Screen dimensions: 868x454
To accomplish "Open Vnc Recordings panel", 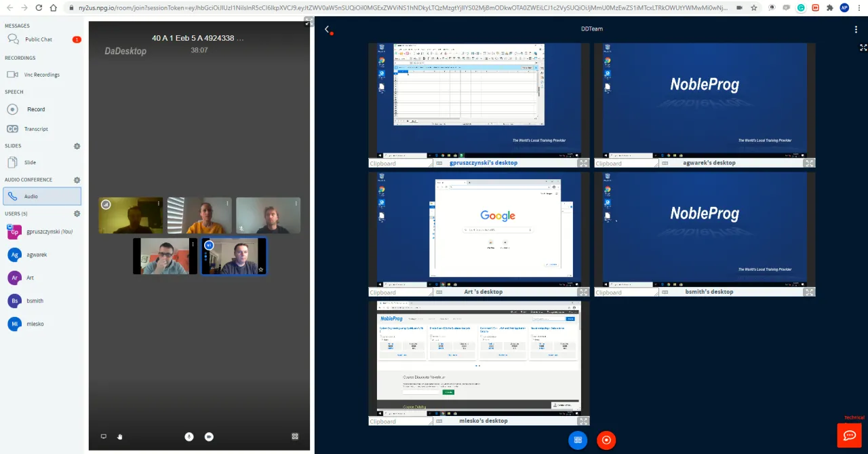I will pos(41,75).
